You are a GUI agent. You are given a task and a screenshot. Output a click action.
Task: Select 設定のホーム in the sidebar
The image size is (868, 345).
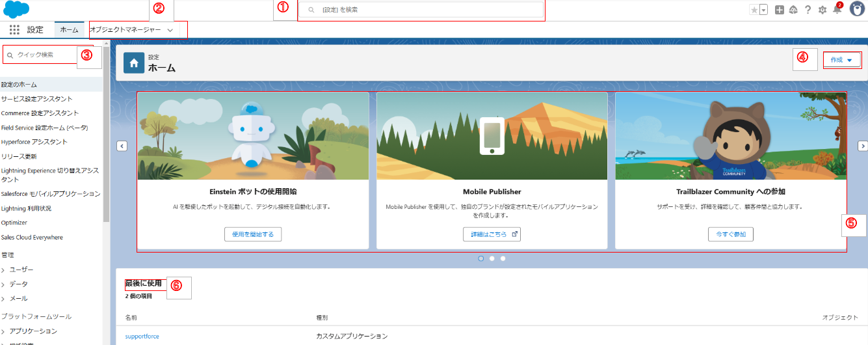pyautogui.click(x=51, y=85)
